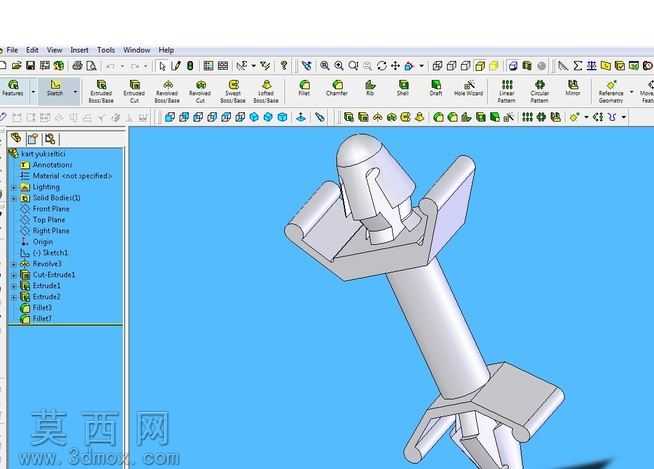Expand the Lighting folder
This screenshot has width=654, height=469.
tap(14, 187)
